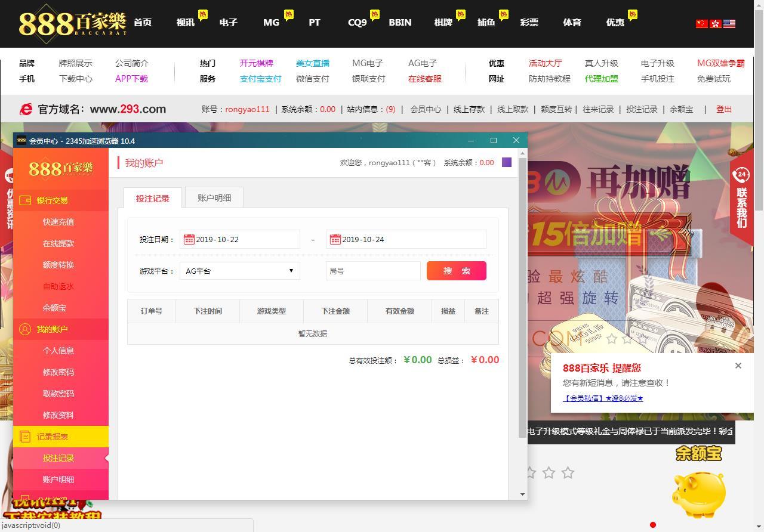Select 快速充值 in the sidebar
The width and height of the screenshot is (764, 532).
click(58, 222)
